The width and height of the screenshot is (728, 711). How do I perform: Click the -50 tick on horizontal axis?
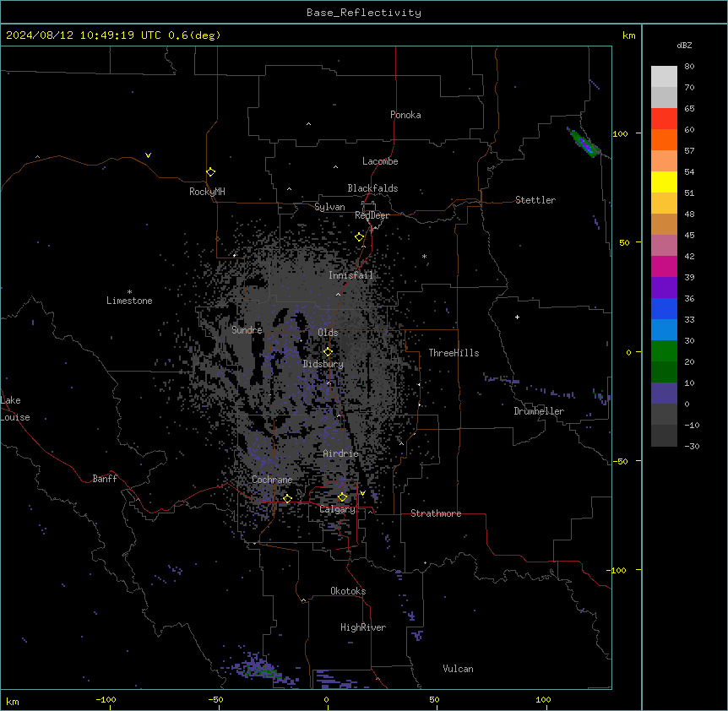[215, 700]
